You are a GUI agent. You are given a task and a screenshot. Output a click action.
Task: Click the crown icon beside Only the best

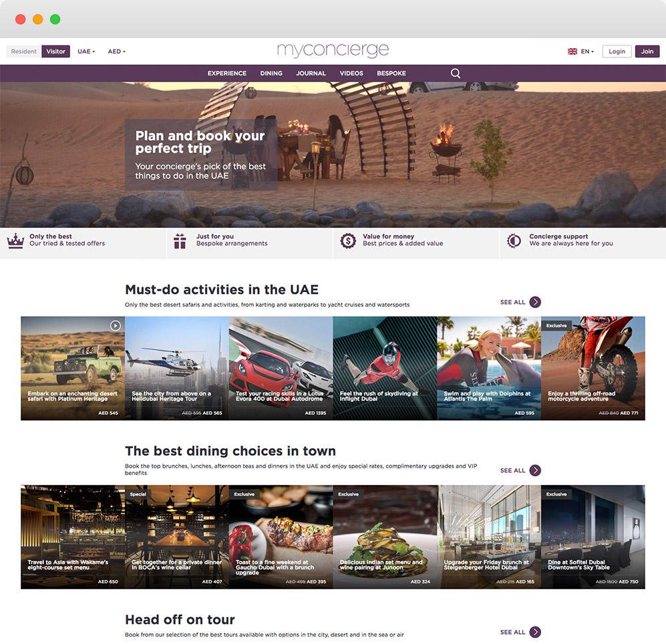15,240
